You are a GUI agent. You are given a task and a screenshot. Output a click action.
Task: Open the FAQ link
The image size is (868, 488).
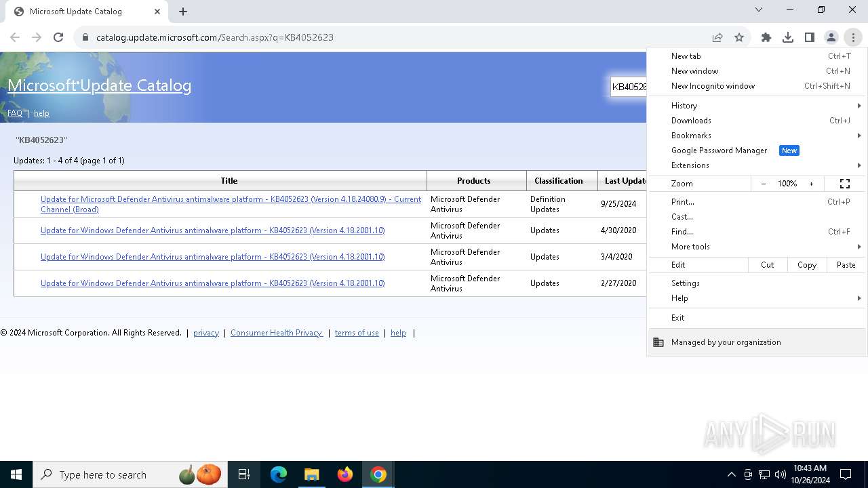click(x=15, y=113)
